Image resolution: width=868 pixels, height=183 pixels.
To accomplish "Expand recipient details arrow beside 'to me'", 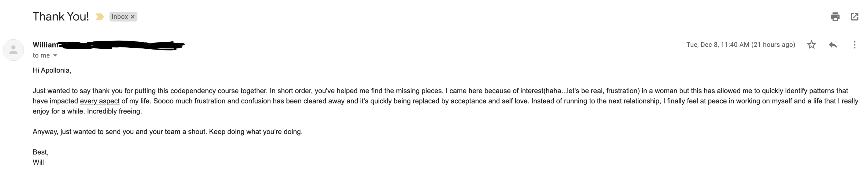I will (55, 55).
